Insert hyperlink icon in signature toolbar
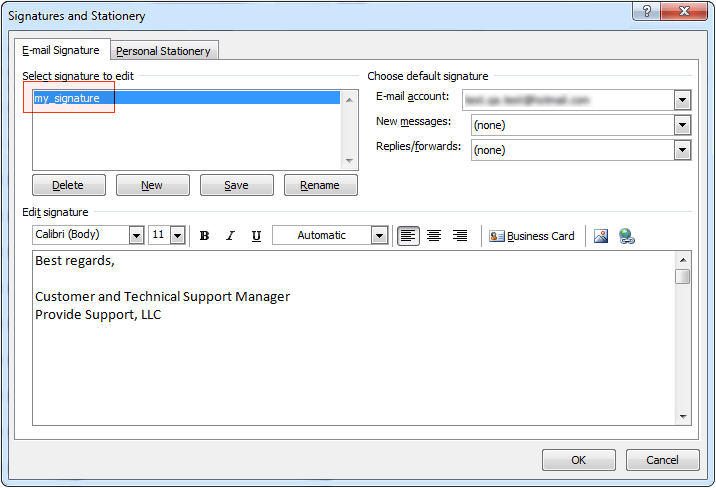Viewport: 716px width, 488px height. pos(627,236)
